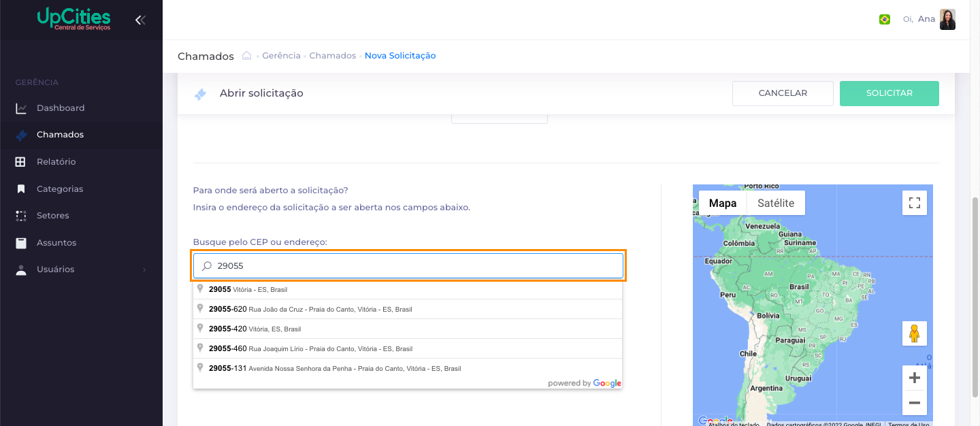
Task: Click the Chamados pin icon in sidebar
Action: [x=21, y=135]
